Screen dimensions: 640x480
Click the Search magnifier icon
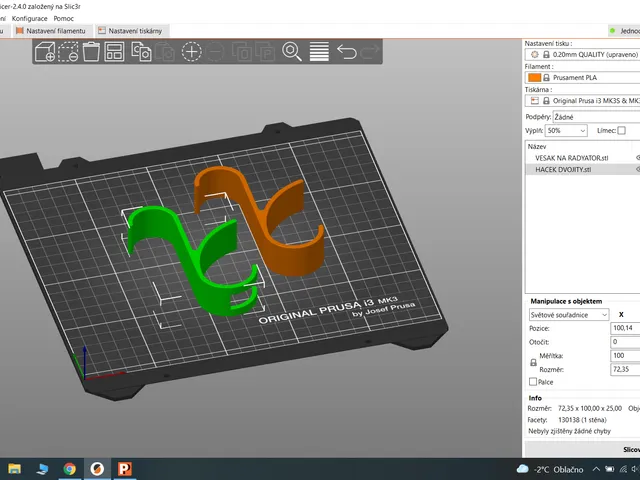(292, 51)
